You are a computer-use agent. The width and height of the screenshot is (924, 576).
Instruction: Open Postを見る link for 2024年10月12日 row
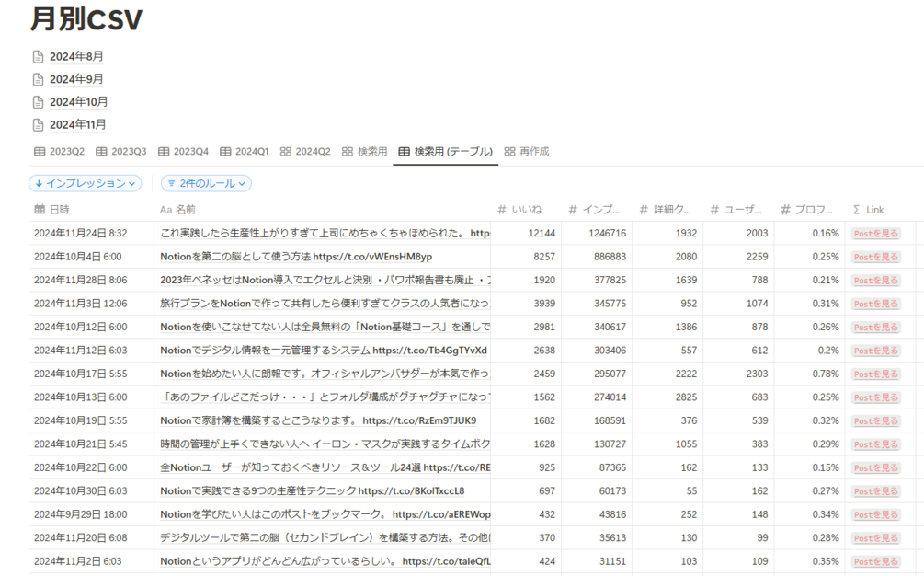coord(876,328)
